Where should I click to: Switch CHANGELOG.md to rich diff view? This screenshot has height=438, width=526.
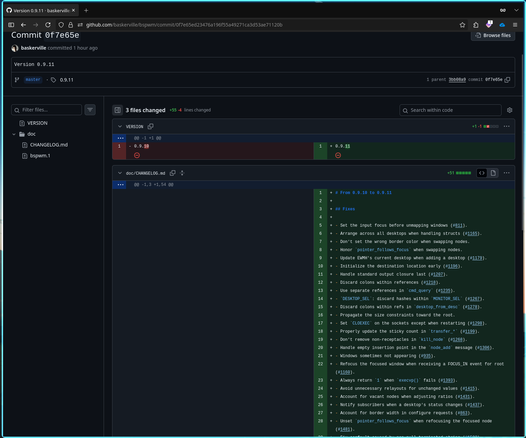coord(493,173)
